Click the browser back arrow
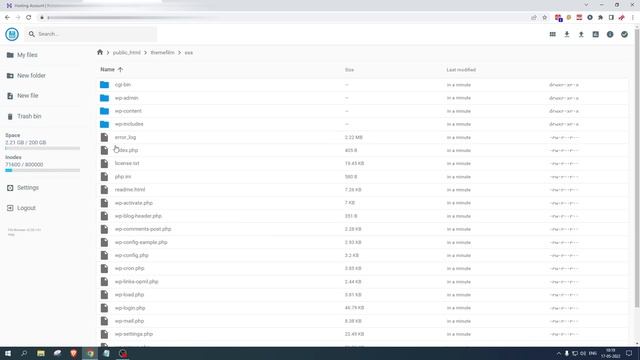Viewport: 640px width, 360px height. (7, 18)
